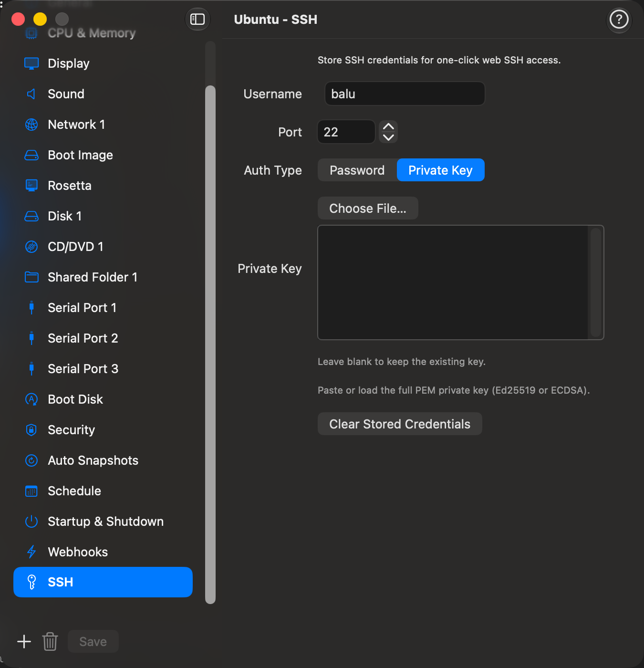Click the trash delete icon
The height and width of the screenshot is (668, 644).
pos(50,641)
